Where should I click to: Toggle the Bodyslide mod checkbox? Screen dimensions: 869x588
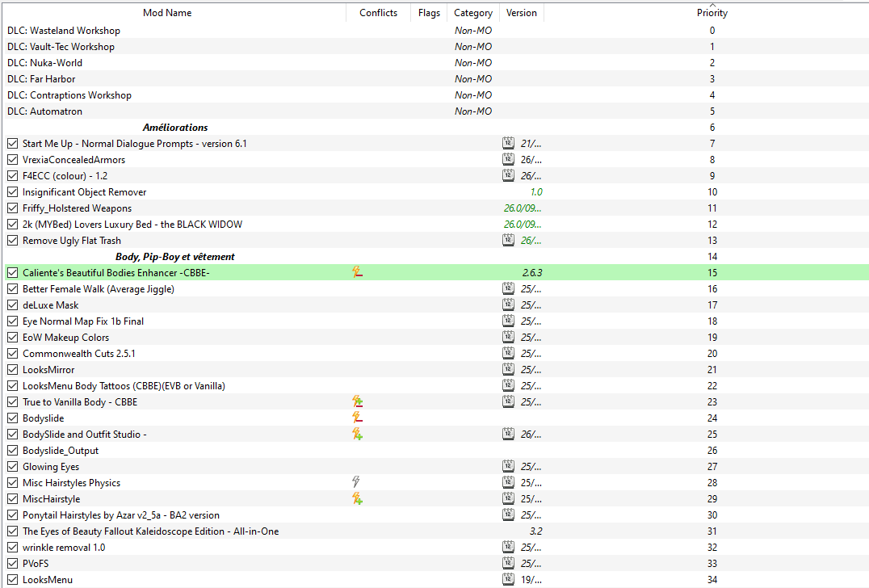pyautogui.click(x=13, y=418)
